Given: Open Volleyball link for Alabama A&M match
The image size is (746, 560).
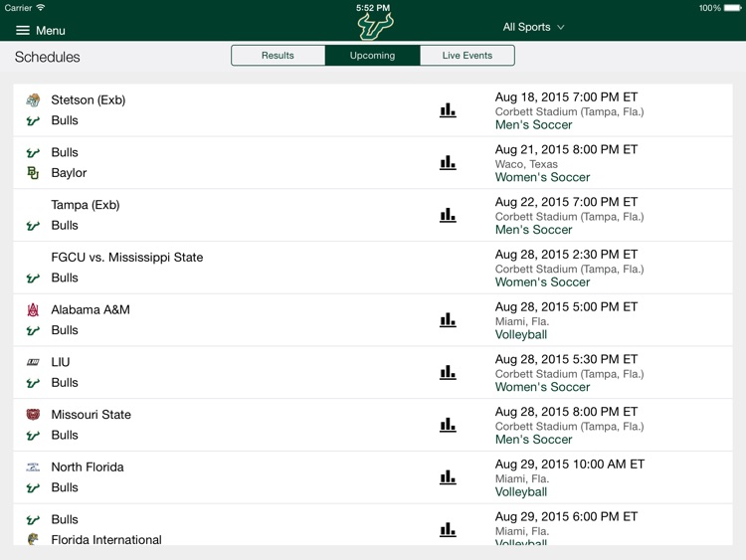Looking at the screenshot, I should [521, 334].
